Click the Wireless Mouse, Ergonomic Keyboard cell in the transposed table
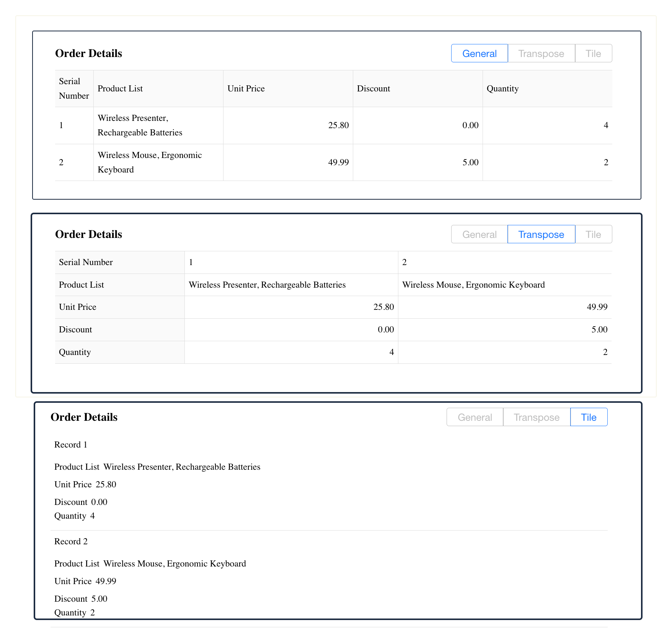Viewport: 672px width, 643px height. 473,285
